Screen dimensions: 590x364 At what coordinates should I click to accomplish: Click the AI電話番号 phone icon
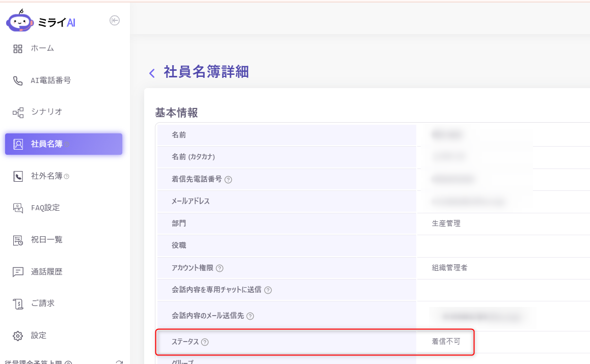(18, 80)
